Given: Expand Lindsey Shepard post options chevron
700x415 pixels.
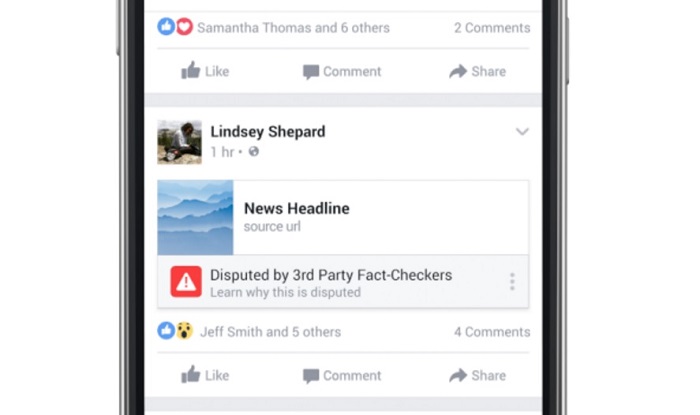Looking at the screenshot, I should click(522, 131).
